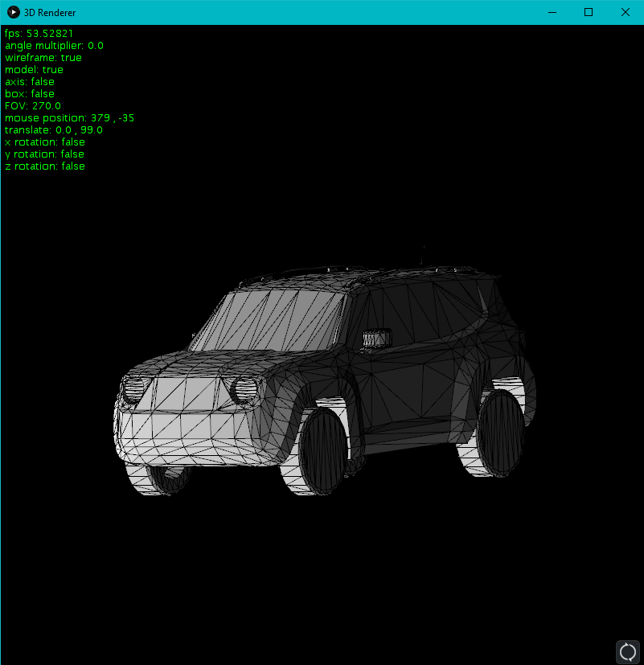644x665 pixels.
Task: Click the car model's windshield
Action: point(269,321)
